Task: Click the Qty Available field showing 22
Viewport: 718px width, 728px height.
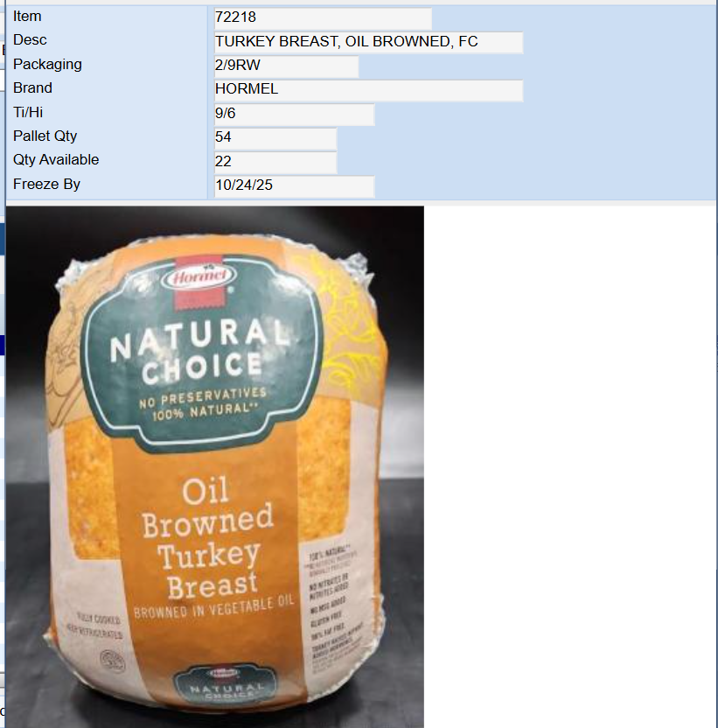Action: (275, 162)
